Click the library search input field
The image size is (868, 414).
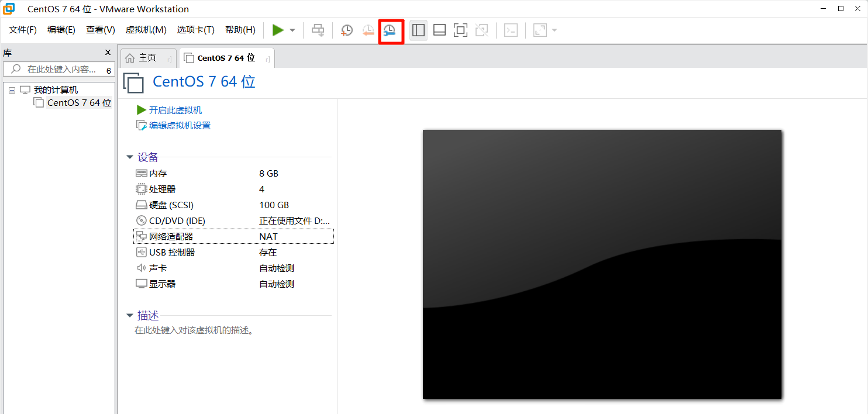tap(59, 70)
